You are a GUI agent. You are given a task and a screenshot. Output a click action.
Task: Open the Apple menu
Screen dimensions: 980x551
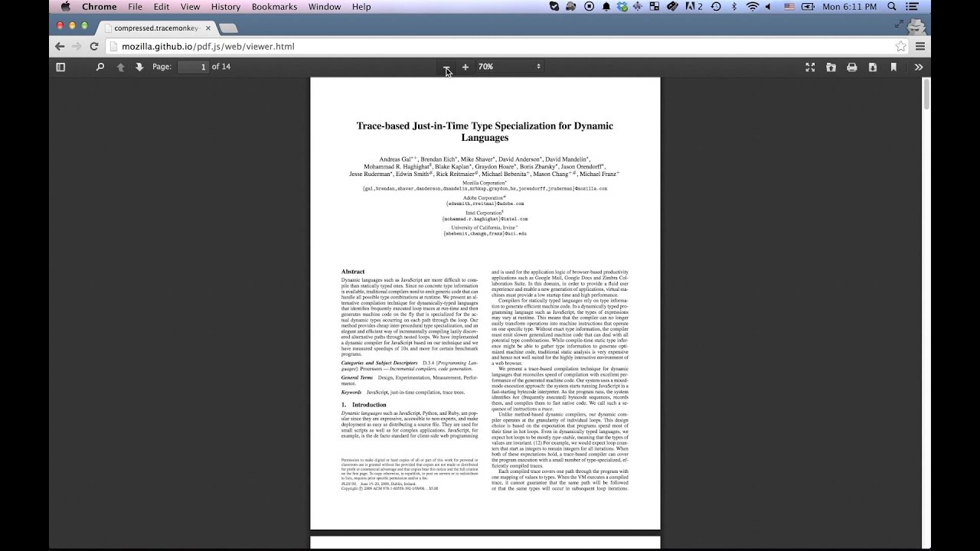click(65, 7)
